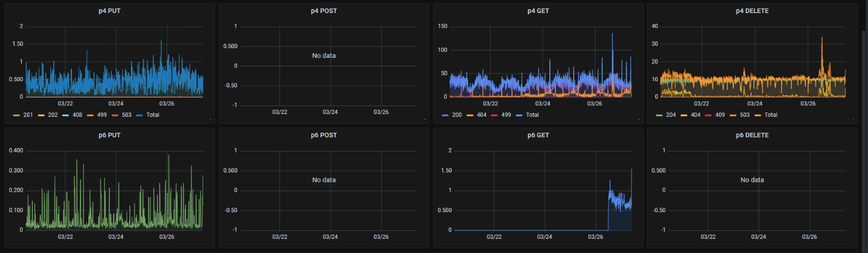Click the red 409 color swatch in p4 DELETE
This screenshot has width=868, height=253.
click(x=709, y=115)
